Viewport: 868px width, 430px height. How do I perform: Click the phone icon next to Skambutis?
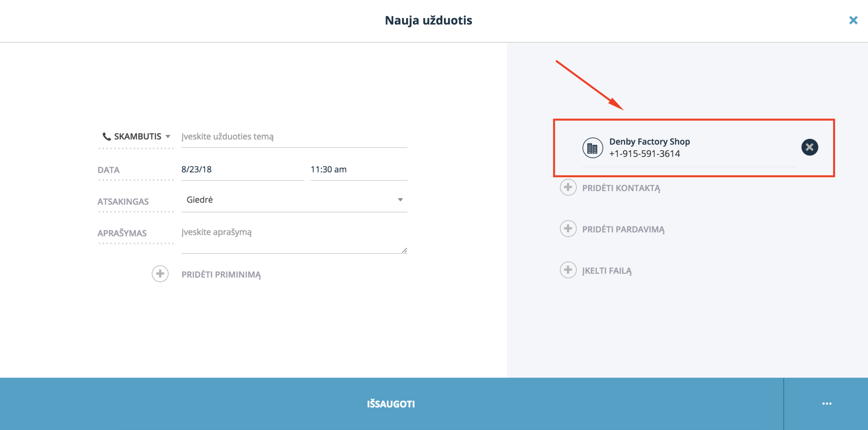pyautogui.click(x=106, y=137)
